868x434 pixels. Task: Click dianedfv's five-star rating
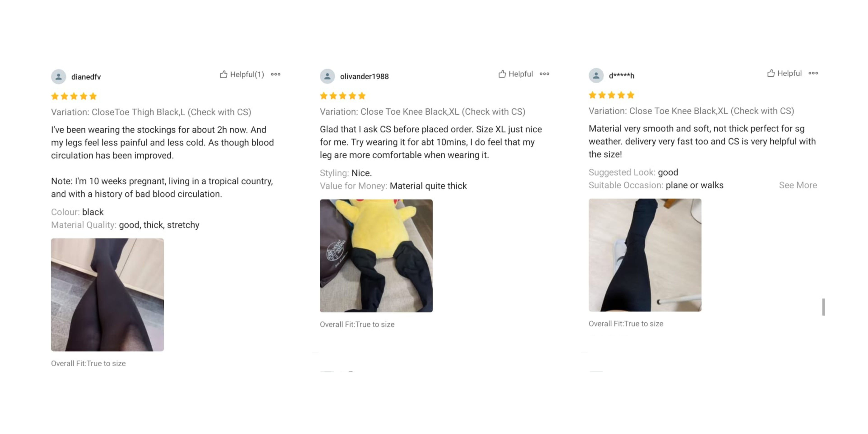click(x=74, y=96)
